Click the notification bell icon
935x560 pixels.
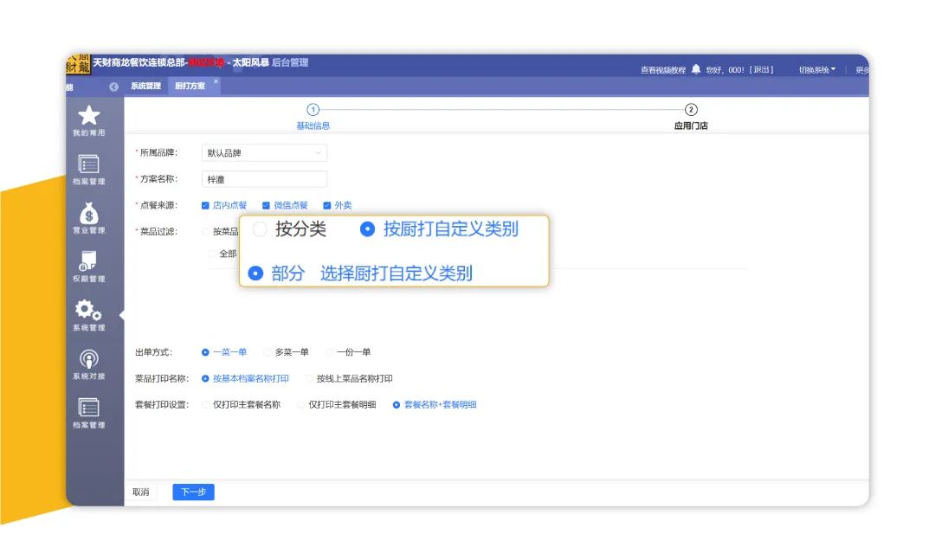[x=696, y=69]
